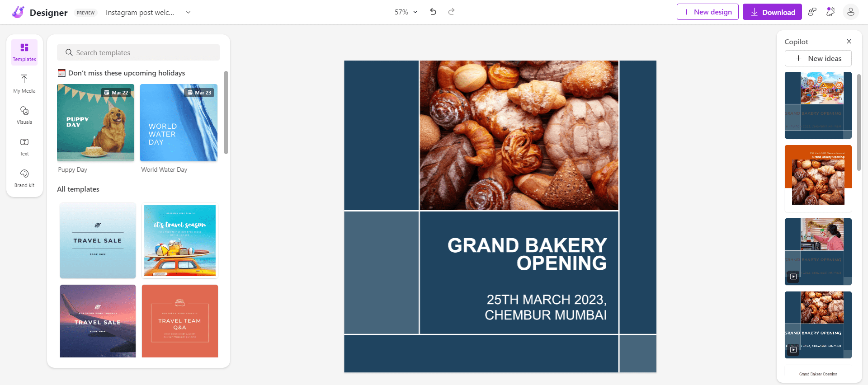Click the Undo arrow icon
Screen dimensions: 868x385
(x=433, y=12)
